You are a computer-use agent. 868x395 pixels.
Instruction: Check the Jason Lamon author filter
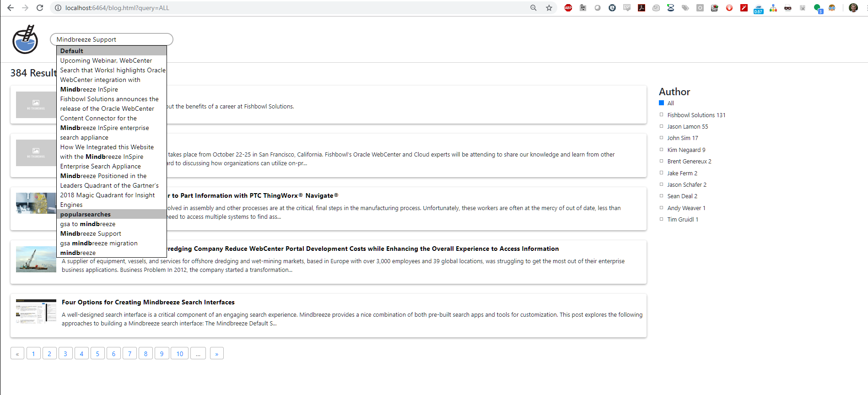tap(661, 126)
